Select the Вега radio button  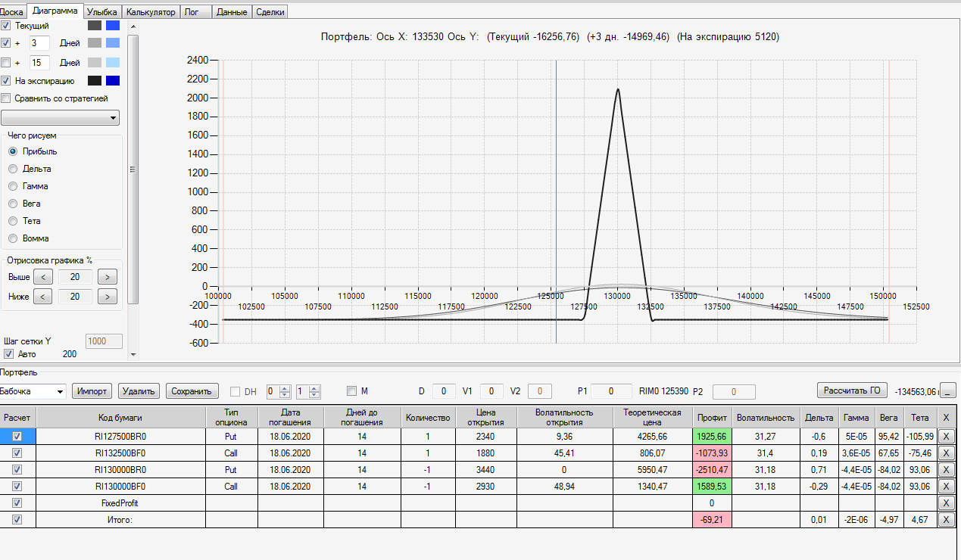coord(13,204)
